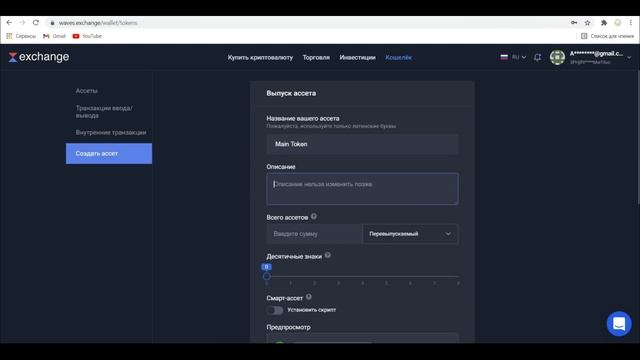Click the page vertical scrollbar
This screenshot has width=640, height=360.
(x=638, y=137)
